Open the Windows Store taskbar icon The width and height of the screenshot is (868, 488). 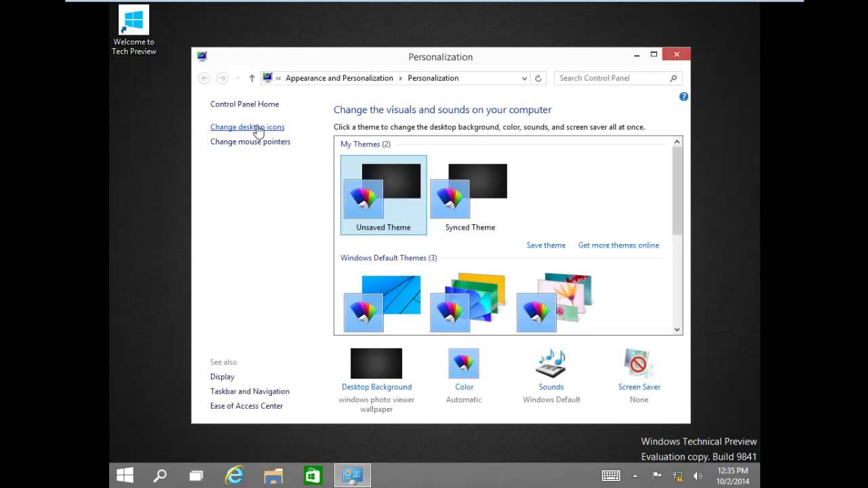pos(313,476)
